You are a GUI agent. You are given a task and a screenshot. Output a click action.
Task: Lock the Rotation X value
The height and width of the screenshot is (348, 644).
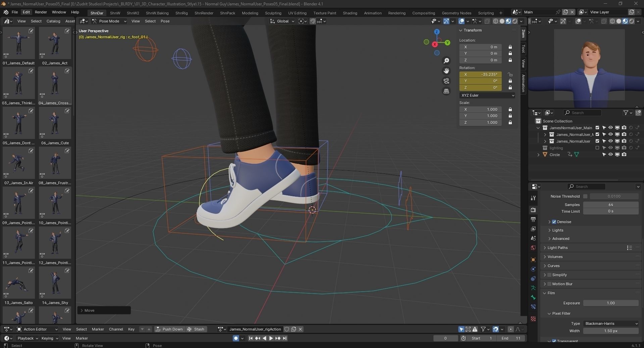tap(510, 74)
